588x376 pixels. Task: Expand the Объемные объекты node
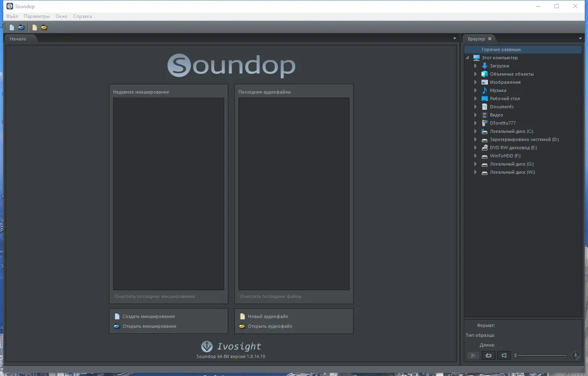475,74
